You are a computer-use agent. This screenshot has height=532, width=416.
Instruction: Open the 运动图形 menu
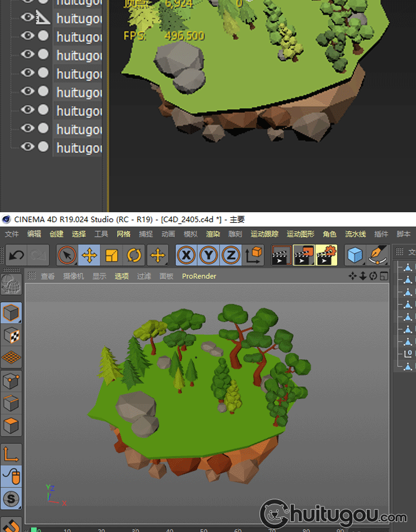click(x=300, y=234)
